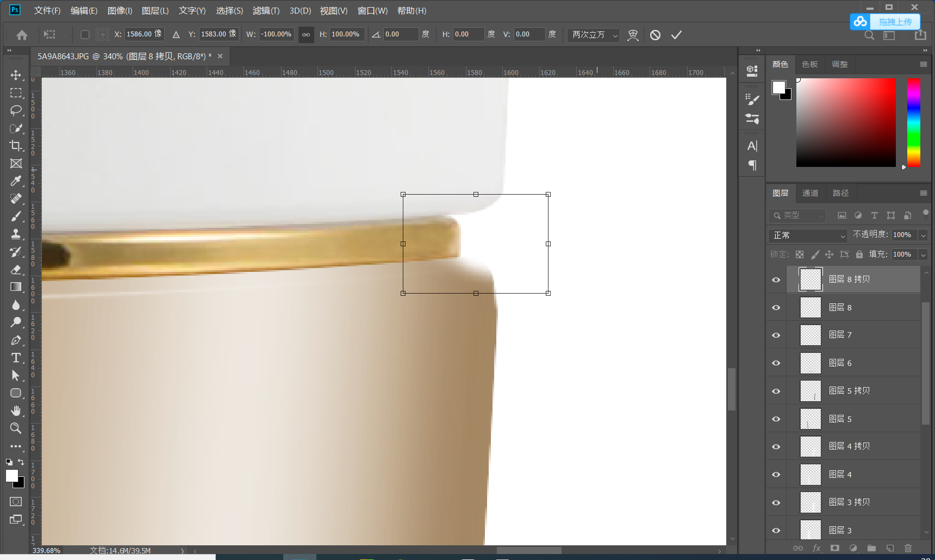Select the Eraser tool
Image resolution: width=935 pixels, height=560 pixels.
[x=16, y=270]
